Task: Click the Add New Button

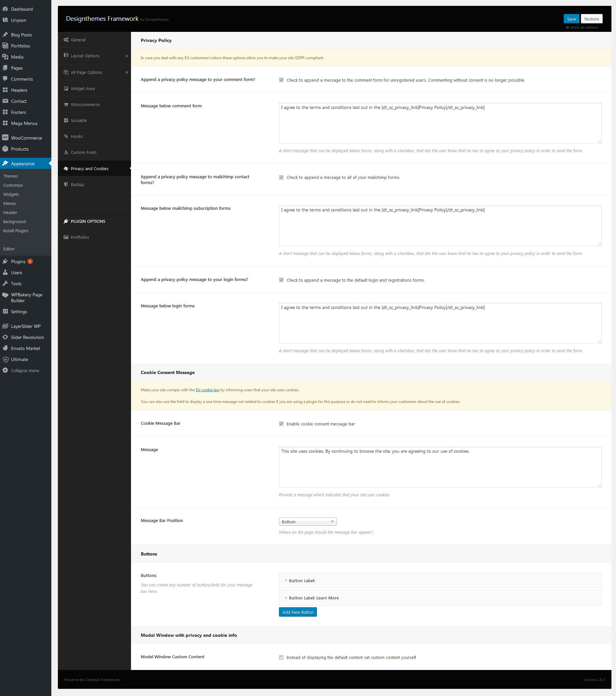Action: coord(297,611)
